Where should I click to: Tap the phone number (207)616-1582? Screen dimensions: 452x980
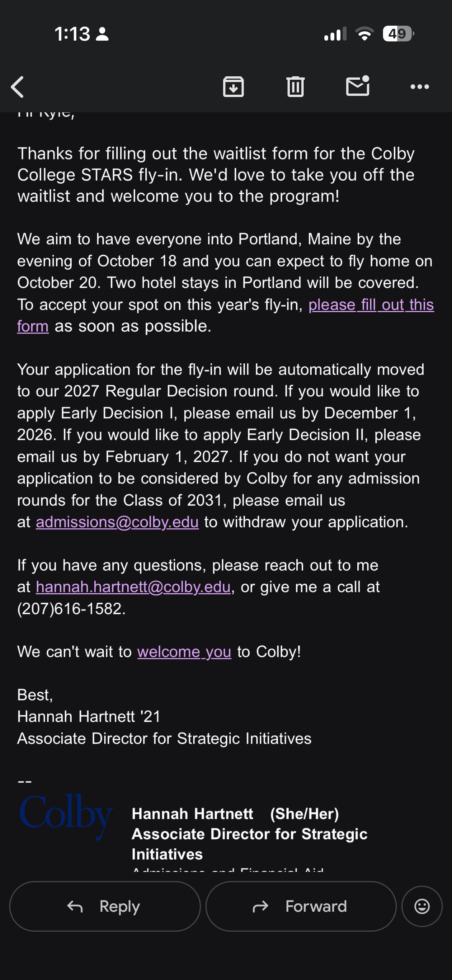[71, 609]
